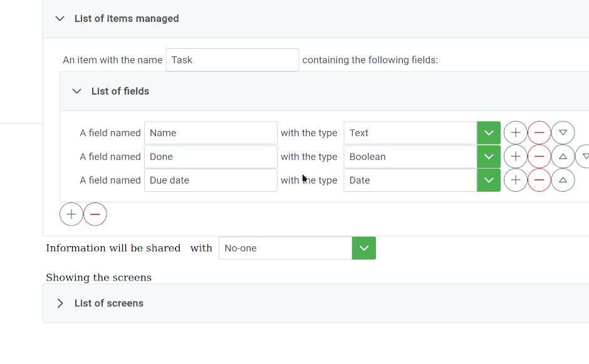
Task: Open the No-one sharing dropdown
Action: 363,248
